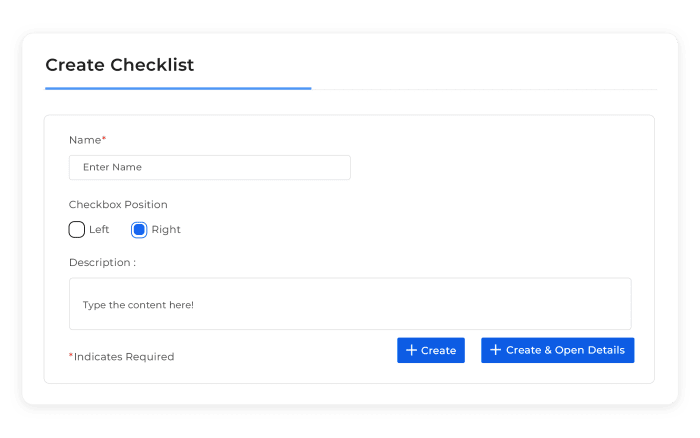Click the Create Checklist heading
700x438 pixels.
point(120,65)
